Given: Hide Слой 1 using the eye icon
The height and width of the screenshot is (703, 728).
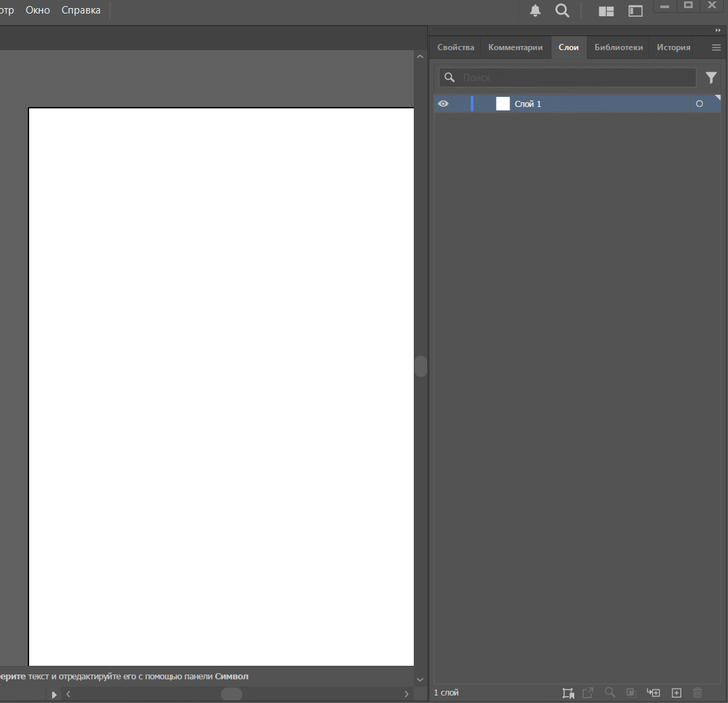Looking at the screenshot, I should (x=444, y=104).
